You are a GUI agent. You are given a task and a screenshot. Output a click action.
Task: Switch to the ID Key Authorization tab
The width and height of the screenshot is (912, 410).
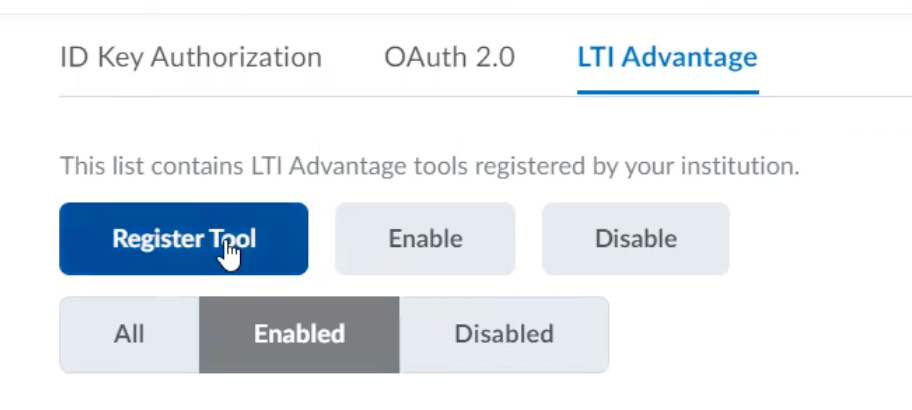point(191,57)
